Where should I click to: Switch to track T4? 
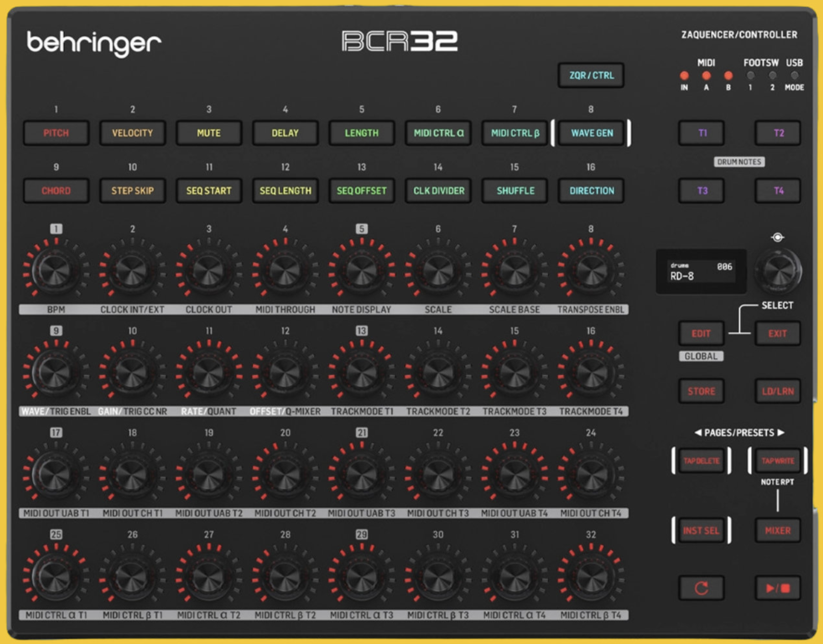pos(778,191)
